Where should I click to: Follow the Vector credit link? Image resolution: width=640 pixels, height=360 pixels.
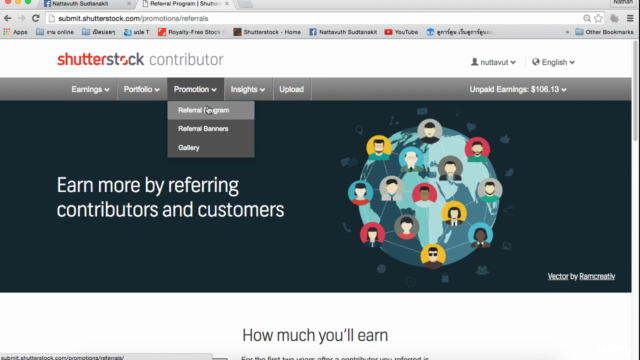(x=558, y=276)
